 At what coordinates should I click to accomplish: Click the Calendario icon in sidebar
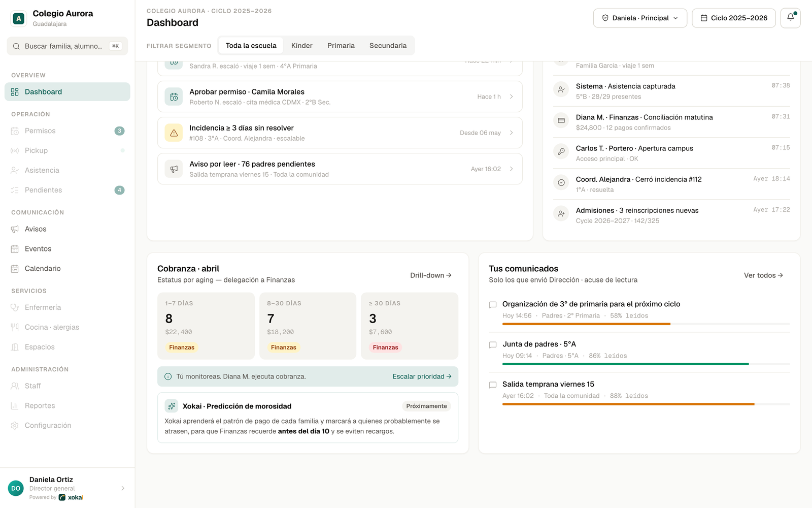[x=15, y=269]
